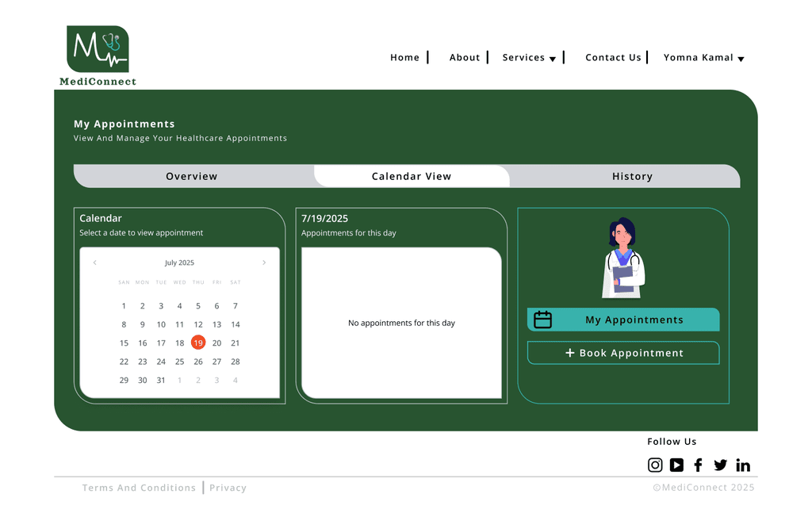
Task: Click greyed-out August 4 in calendar
Action: pyautogui.click(x=235, y=381)
